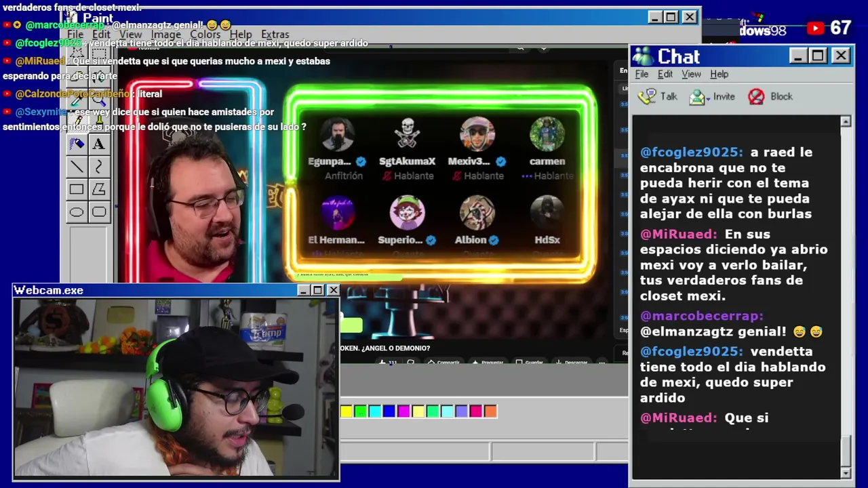The image size is (868, 488).
Task: Select the orange palette color
Action: (x=490, y=411)
